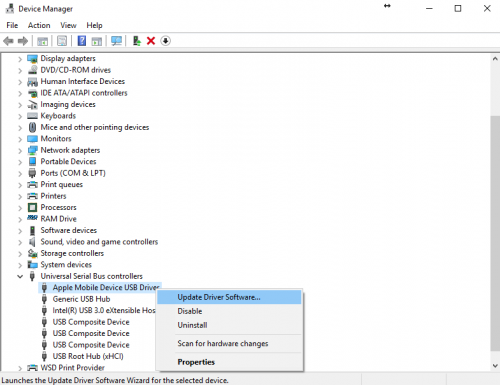Click the Printers category icon
The image size is (500, 385).
coord(32,196)
